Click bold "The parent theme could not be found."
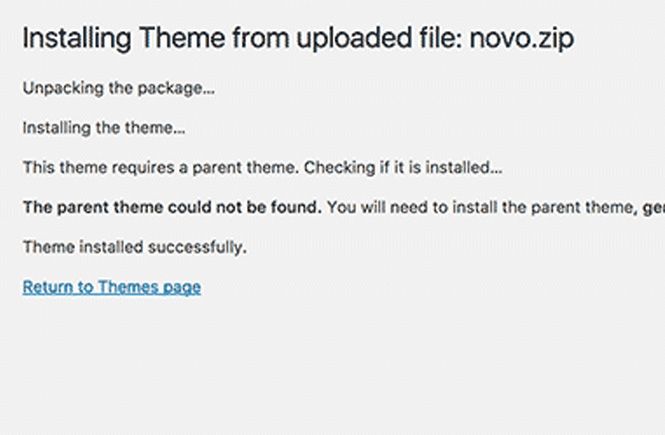This screenshot has width=665, height=435. click(x=172, y=207)
